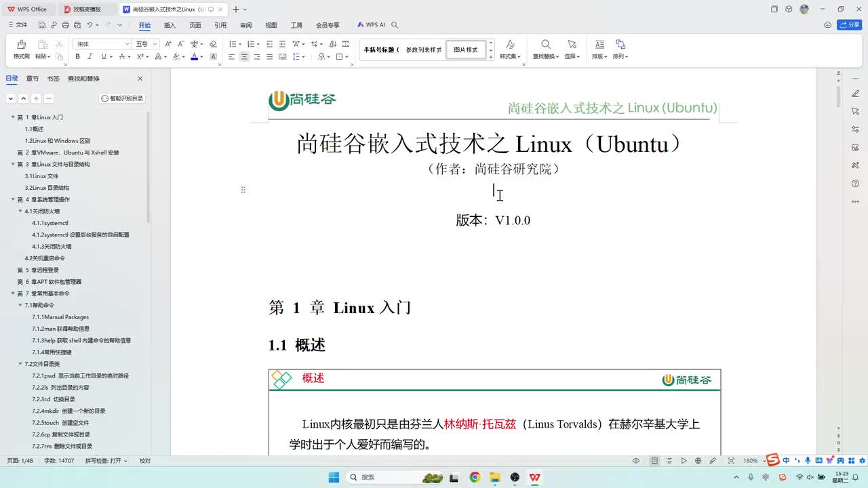This screenshot has width=868, height=488.
Task: Click the Select (选择) arrow tool
Action: coord(572,49)
